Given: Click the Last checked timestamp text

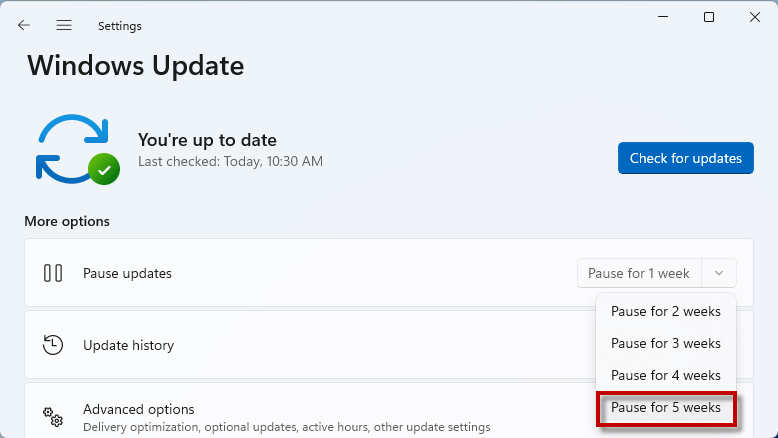Looking at the screenshot, I should click(230, 162).
